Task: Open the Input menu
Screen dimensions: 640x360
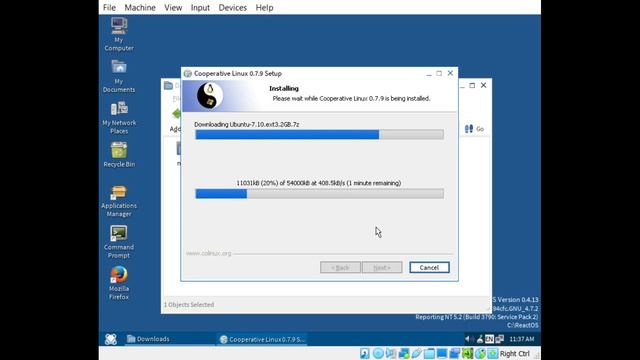Action: [200, 8]
